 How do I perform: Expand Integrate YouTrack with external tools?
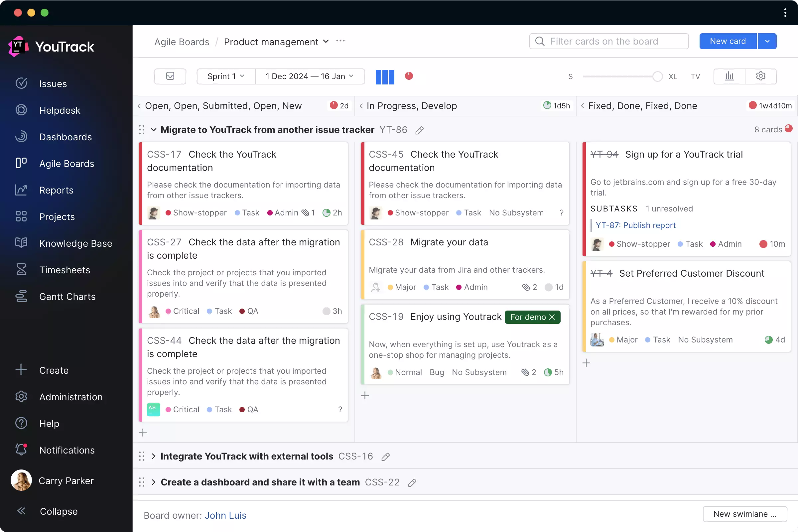point(154,456)
